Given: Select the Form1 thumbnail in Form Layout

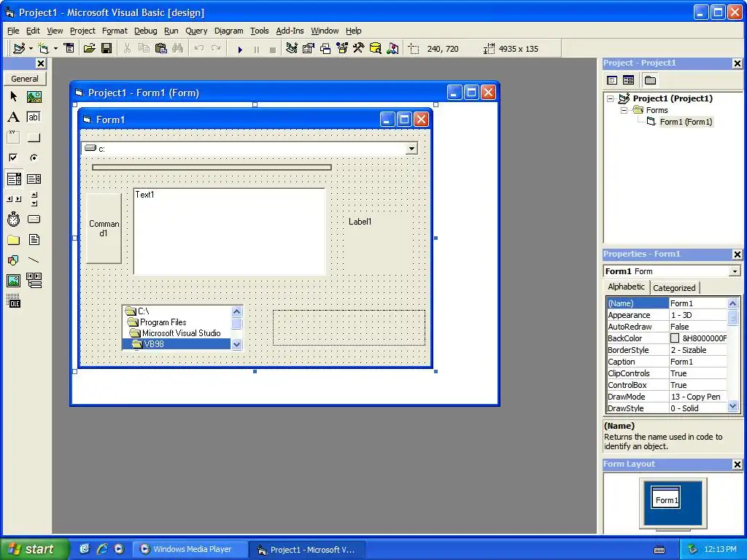Looking at the screenshot, I should tap(665, 497).
